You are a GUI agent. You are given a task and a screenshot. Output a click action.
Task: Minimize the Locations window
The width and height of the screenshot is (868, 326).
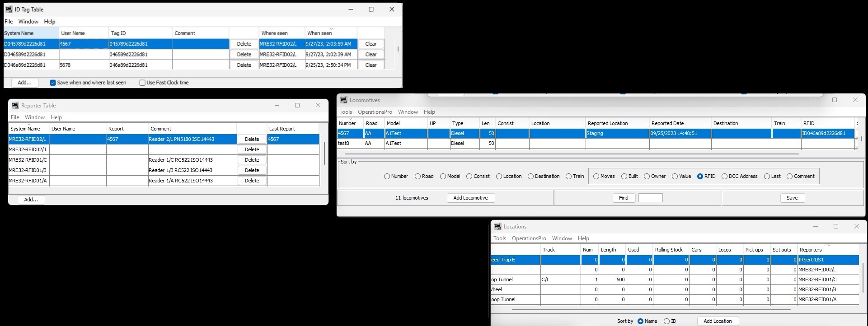pyautogui.click(x=816, y=227)
